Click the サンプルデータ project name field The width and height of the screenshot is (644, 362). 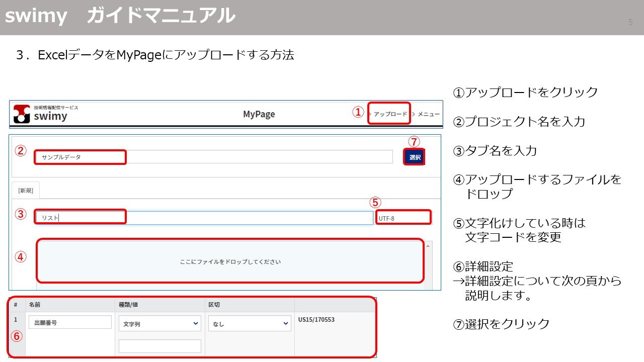[80, 157]
